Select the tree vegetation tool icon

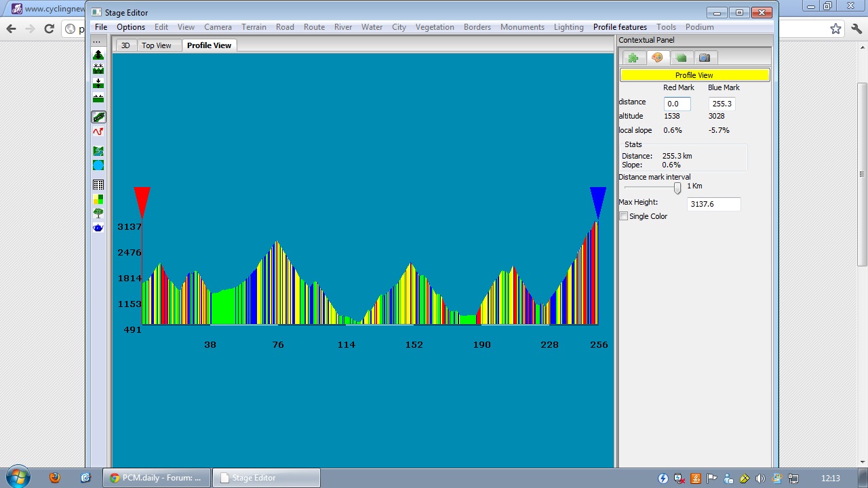(98, 213)
